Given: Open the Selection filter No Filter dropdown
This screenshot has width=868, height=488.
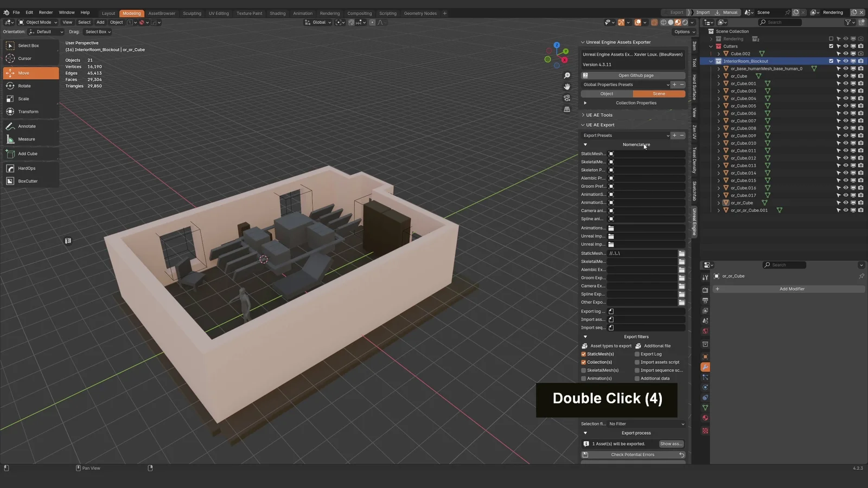Looking at the screenshot, I should [647, 423].
